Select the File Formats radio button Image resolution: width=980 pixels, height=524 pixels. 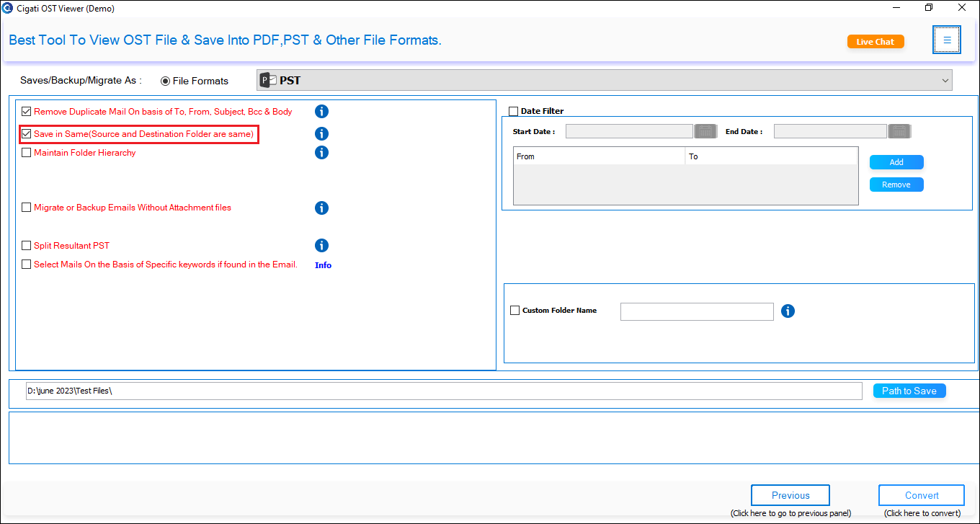pos(166,81)
